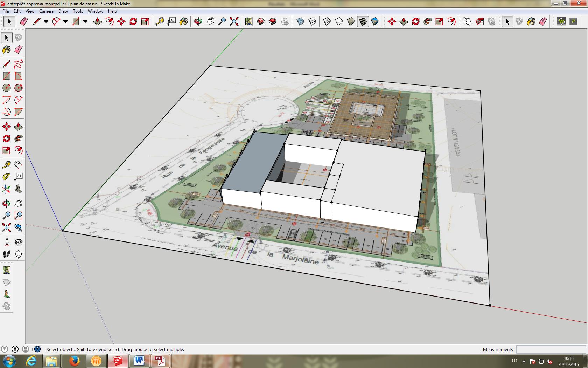The width and height of the screenshot is (588, 368).
Task: Select the Rotated Rectangle tool
Action: 19,76
